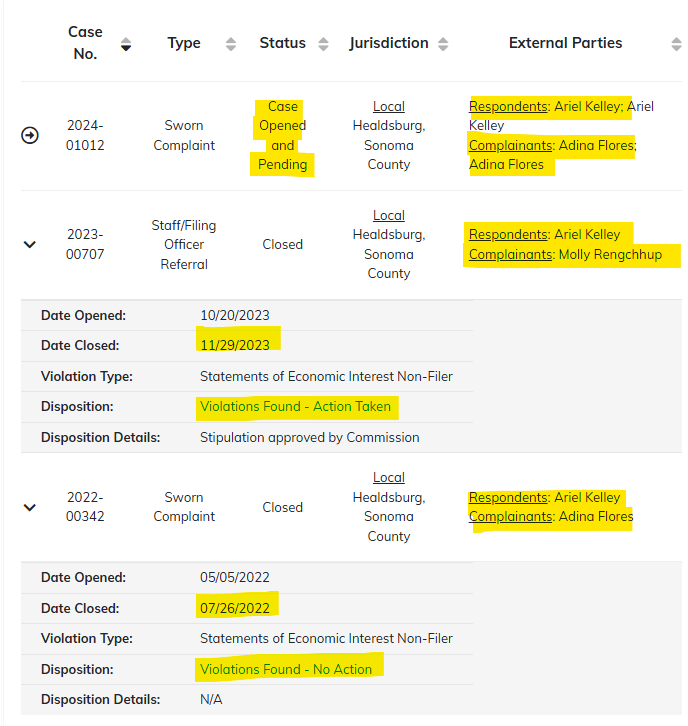Sort by Type column arrows

tap(231, 44)
